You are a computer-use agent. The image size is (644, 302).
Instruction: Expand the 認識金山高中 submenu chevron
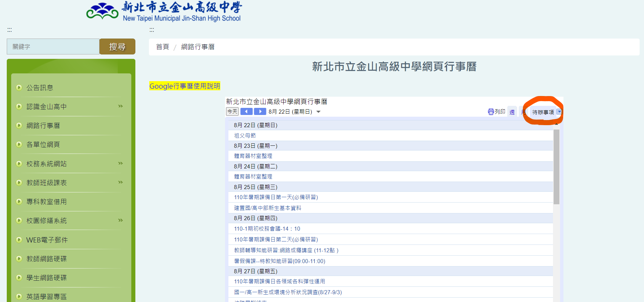click(x=120, y=106)
